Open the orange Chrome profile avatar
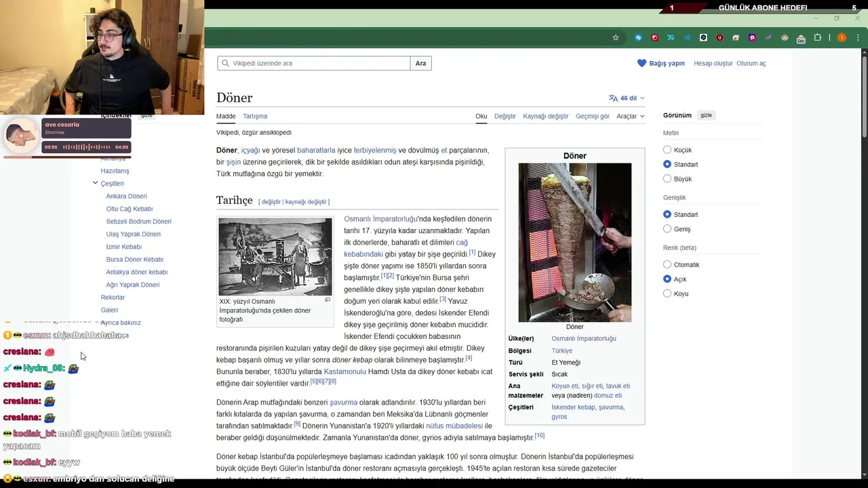 (842, 37)
